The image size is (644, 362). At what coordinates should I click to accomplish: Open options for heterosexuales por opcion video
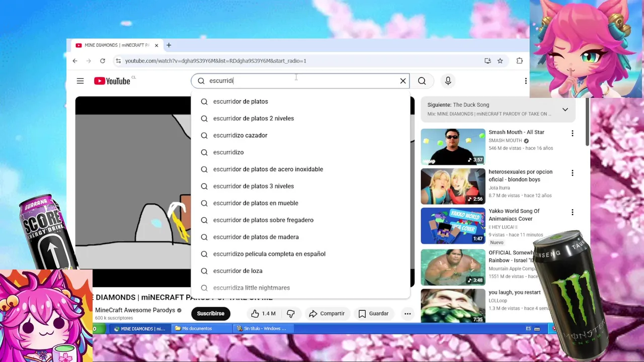click(572, 173)
